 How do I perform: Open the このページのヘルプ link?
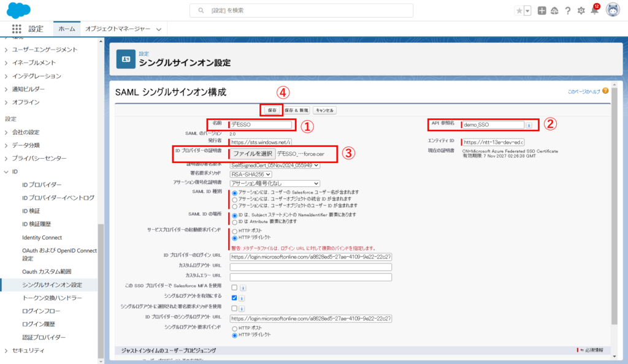tap(584, 91)
